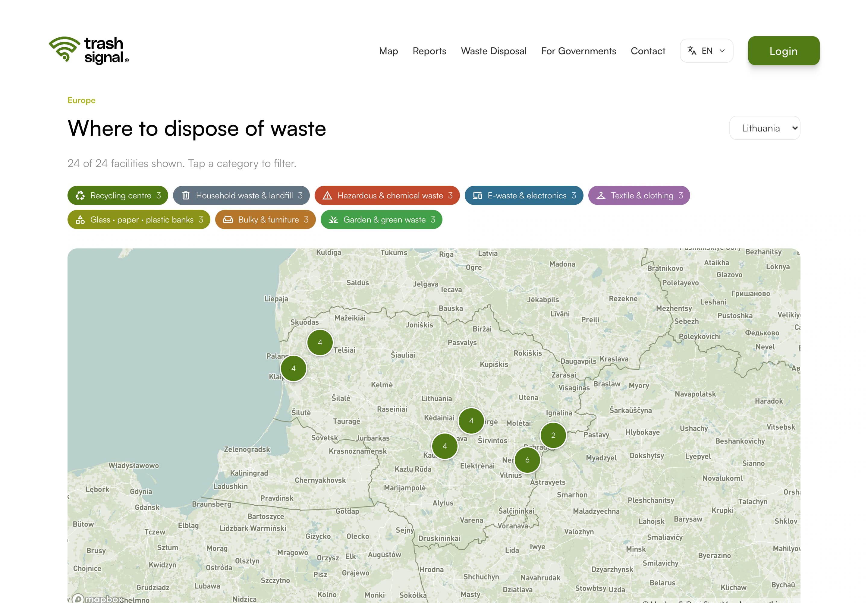Click the shapes icon on Glass paper plastic chip
The height and width of the screenshot is (603, 868).
pyautogui.click(x=80, y=219)
